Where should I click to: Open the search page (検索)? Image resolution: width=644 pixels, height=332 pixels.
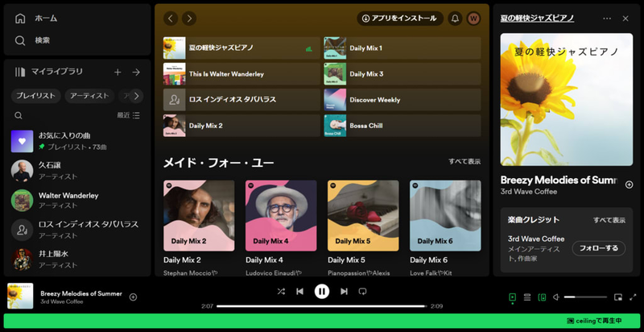(33, 40)
